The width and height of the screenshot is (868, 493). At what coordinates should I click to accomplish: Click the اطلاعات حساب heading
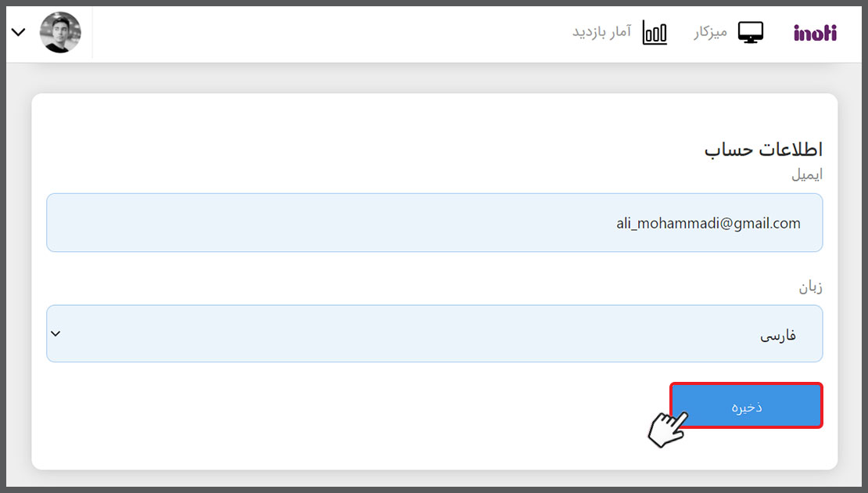tap(763, 149)
